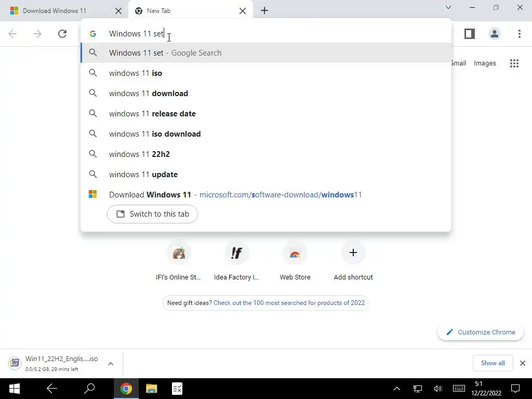Pick the 'windows 11 iso' suggestion
This screenshot has width=532, height=399.
tap(265, 73)
